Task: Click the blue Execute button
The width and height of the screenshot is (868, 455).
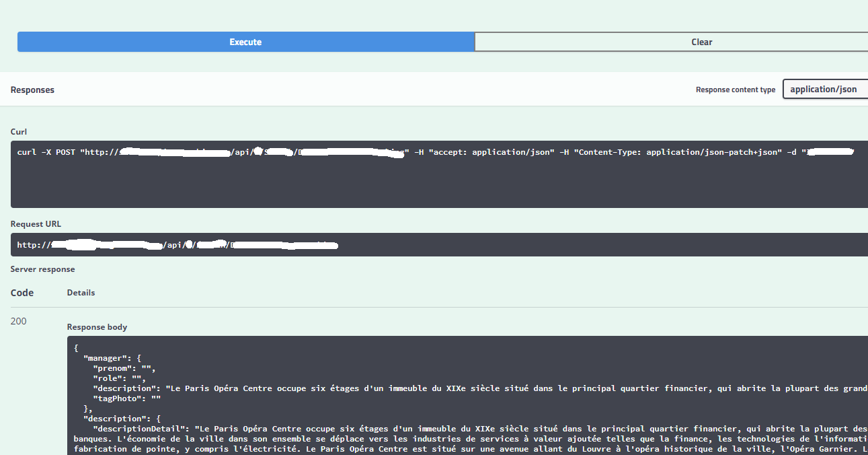Action: point(245,42)
